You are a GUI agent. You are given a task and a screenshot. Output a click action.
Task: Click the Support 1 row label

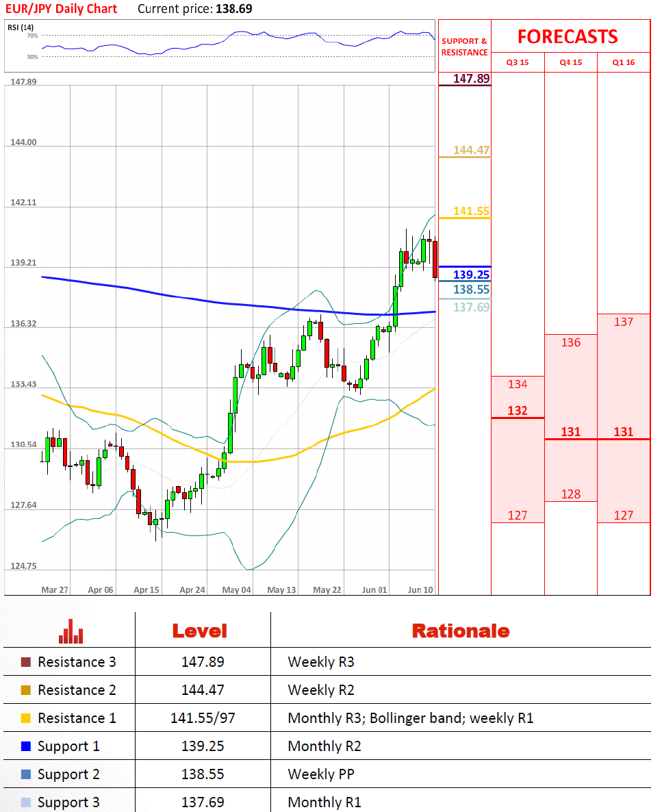coord(68,747)
